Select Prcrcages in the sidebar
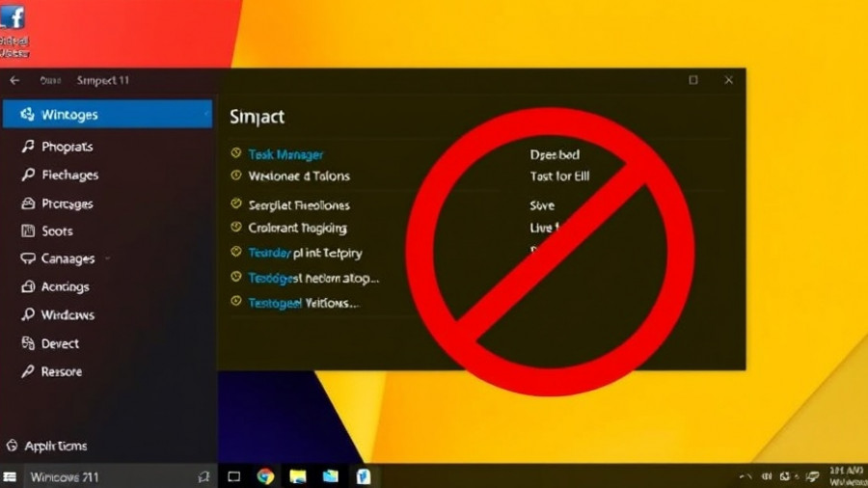The image size is (868, 488). 67,203
